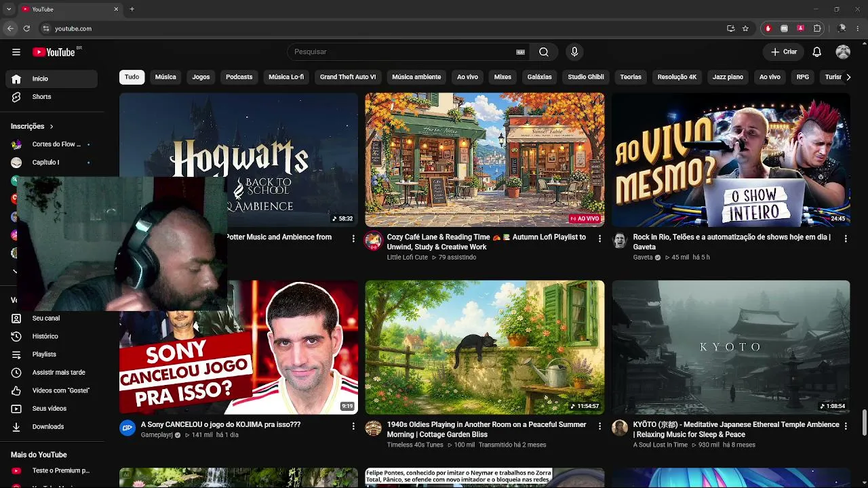
Task: Open Playlists in sidebar
Action: (x=52, y=354)
